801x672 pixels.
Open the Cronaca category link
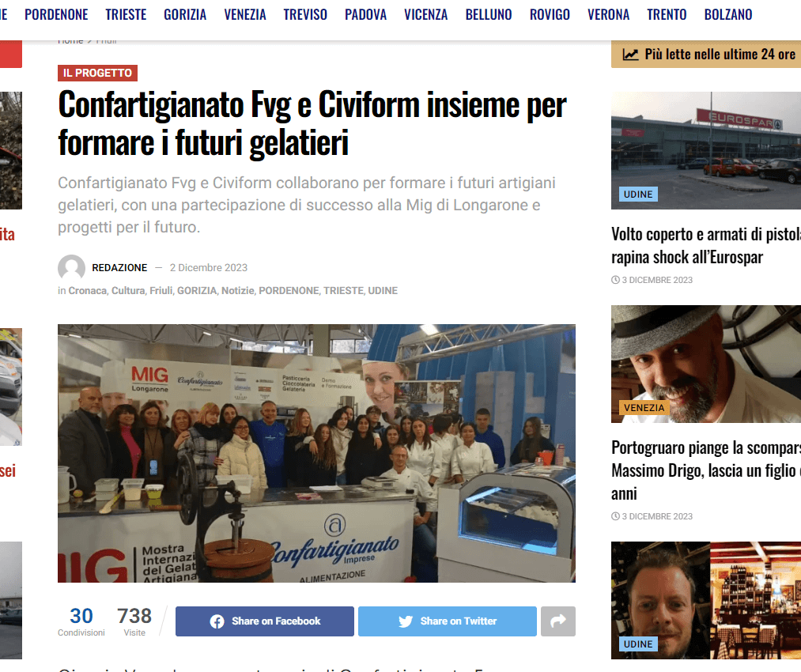(x=88, y=291)
